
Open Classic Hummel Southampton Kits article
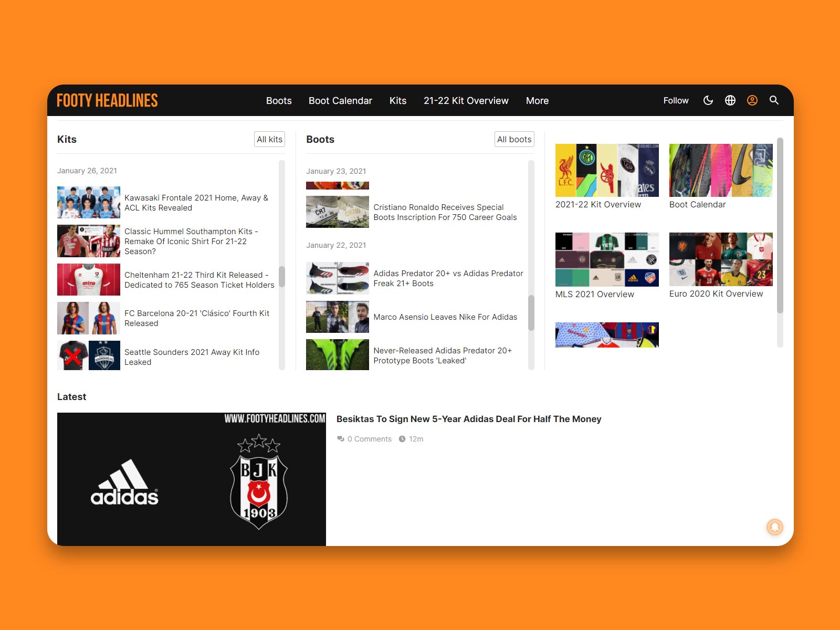191,241
